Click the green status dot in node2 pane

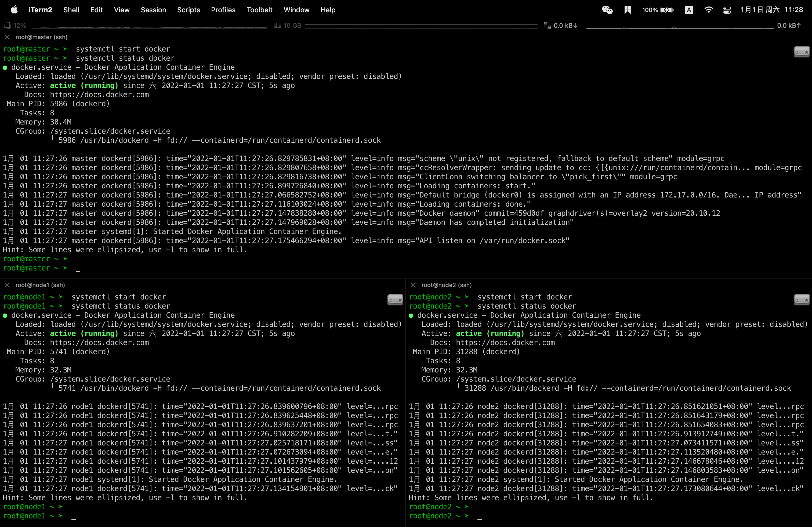click(x=411, y=315)
